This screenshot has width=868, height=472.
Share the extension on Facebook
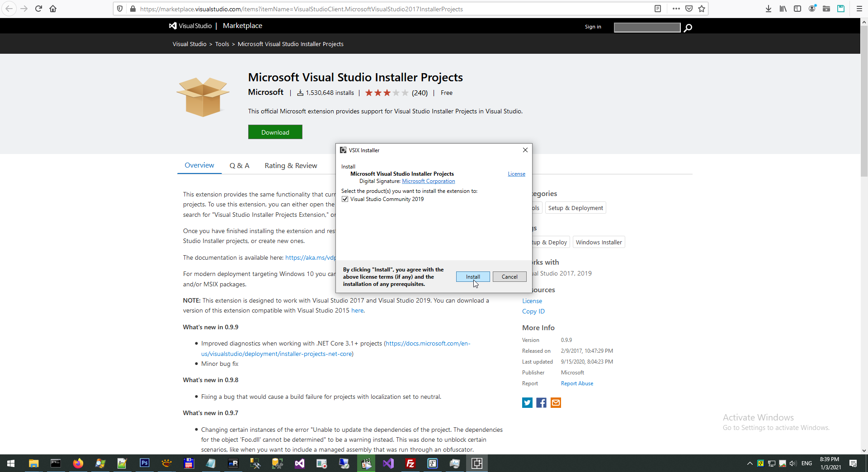[x=542, y=402]
